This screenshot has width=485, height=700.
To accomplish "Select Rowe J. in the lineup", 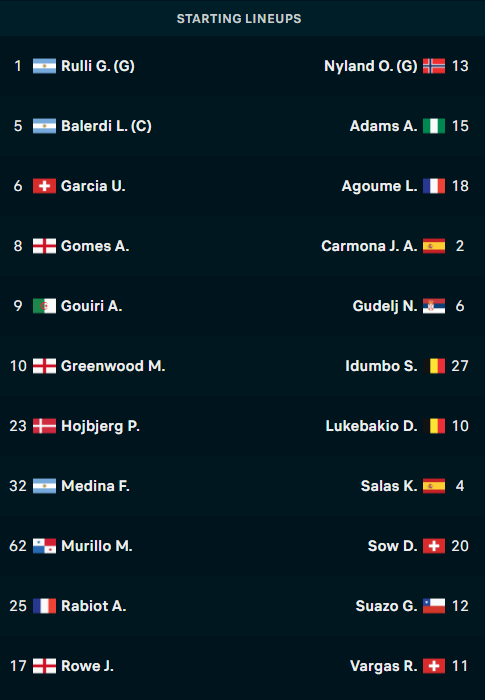I will click(87, 666).
